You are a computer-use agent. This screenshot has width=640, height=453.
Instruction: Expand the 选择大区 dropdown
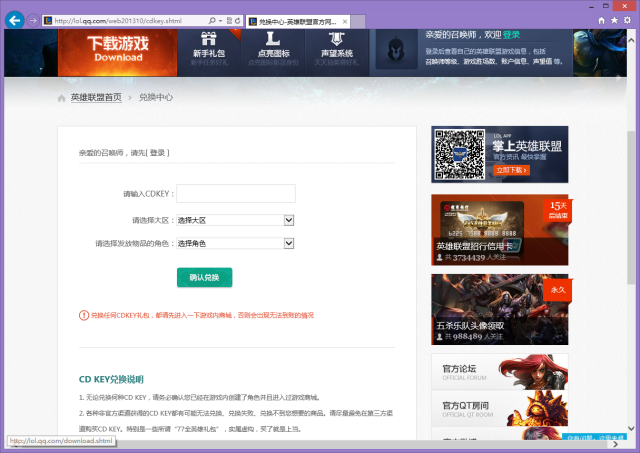[x=235, y=220]
